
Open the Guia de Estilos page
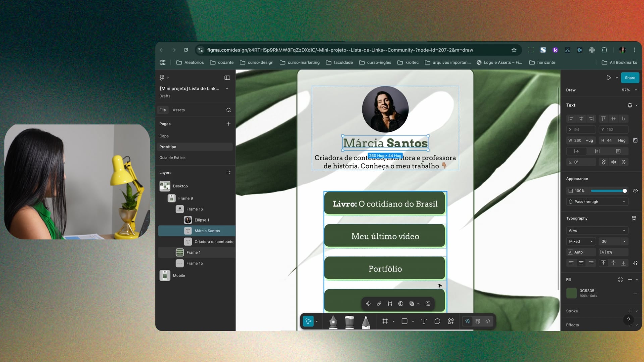pos(172,158)
